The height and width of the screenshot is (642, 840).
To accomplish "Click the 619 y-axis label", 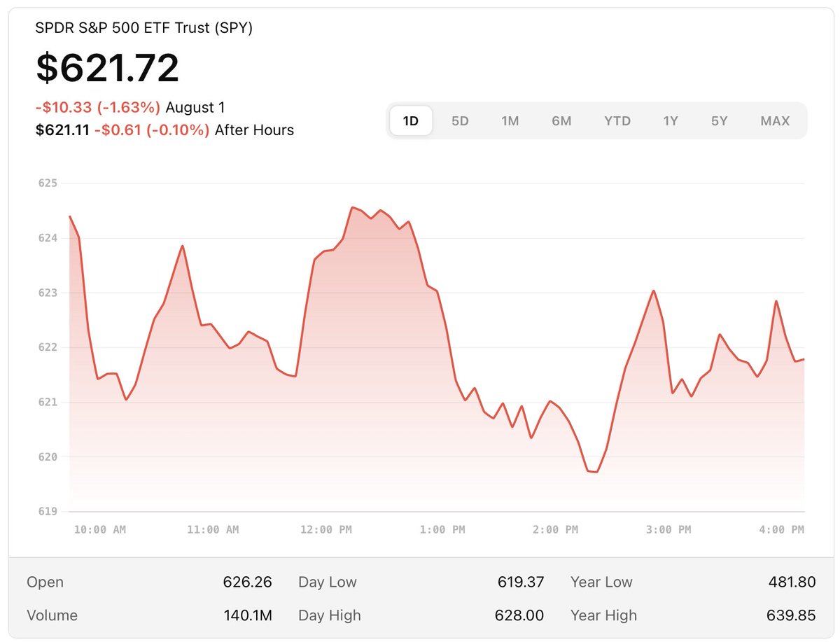I will click(x=48, y=511).
